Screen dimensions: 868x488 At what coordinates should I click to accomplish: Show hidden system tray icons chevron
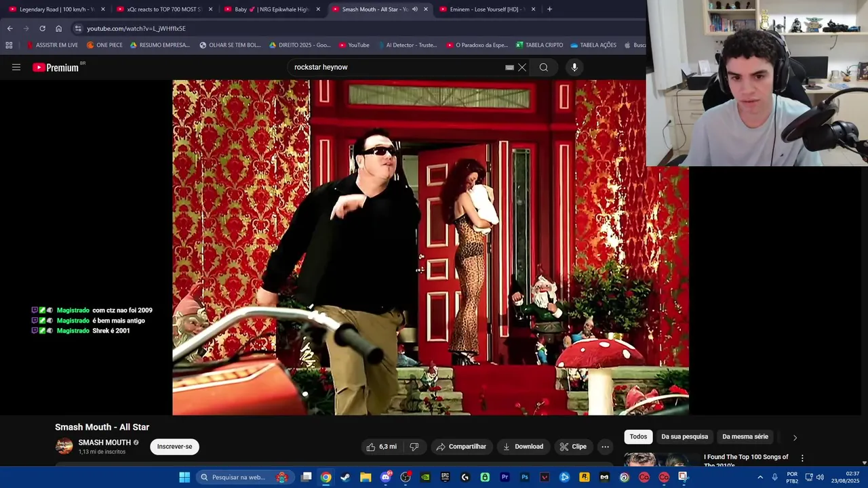click(760, 477)
